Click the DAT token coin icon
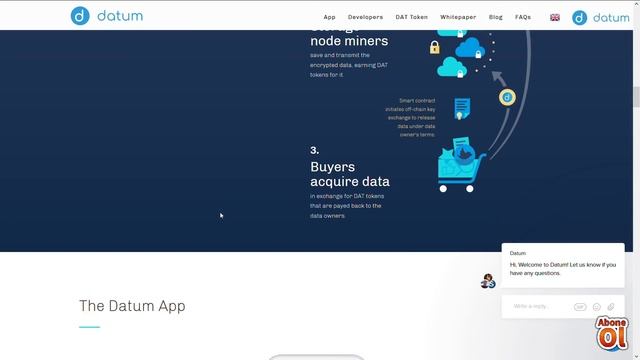This screenshot has height=360, width=640. (507, 98)
